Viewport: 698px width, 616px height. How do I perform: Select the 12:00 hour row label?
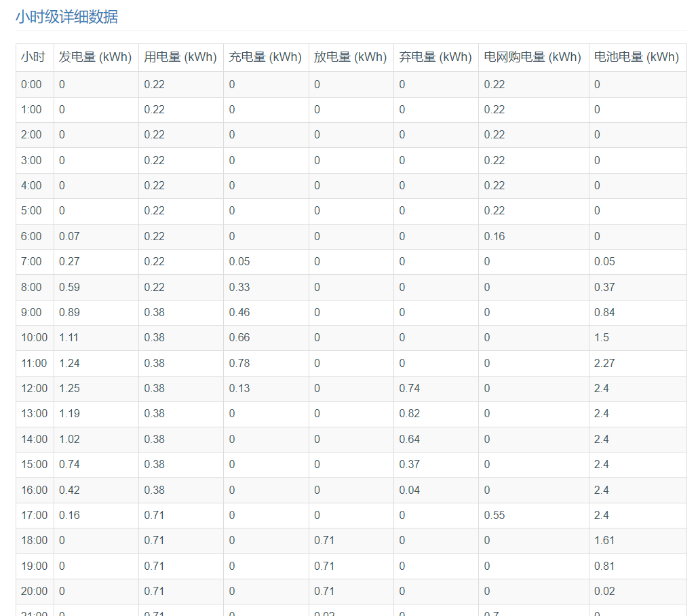click(34, 388)
